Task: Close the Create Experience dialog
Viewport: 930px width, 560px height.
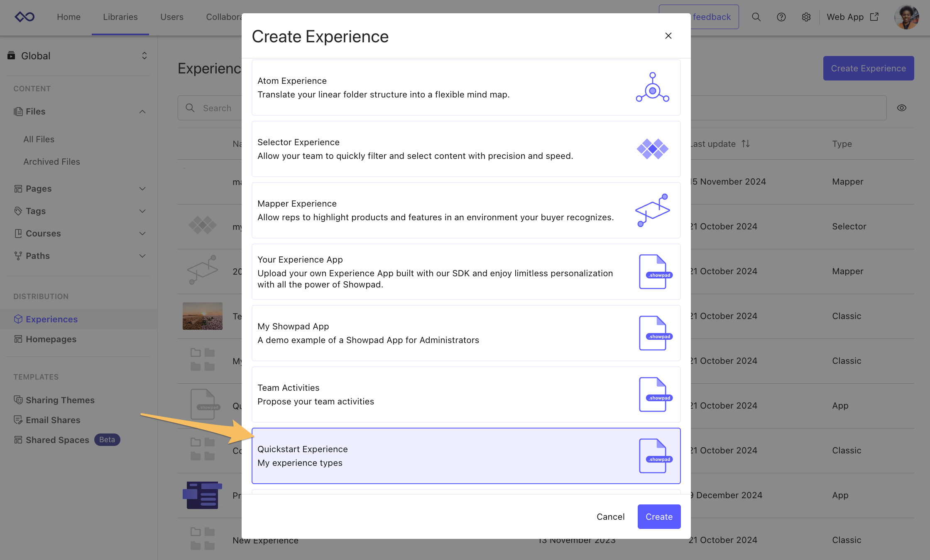Action: [668, 36]
